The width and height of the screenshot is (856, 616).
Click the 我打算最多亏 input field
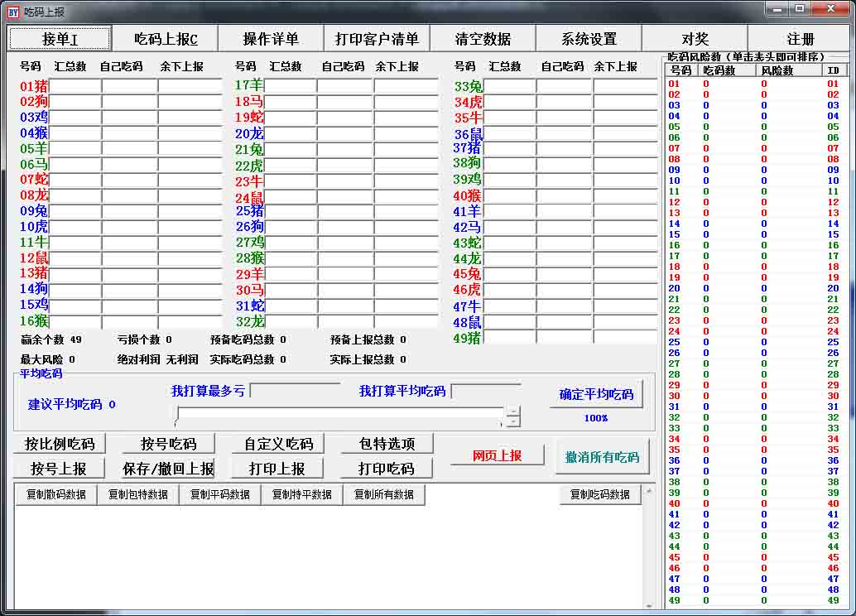click(295, 390)
